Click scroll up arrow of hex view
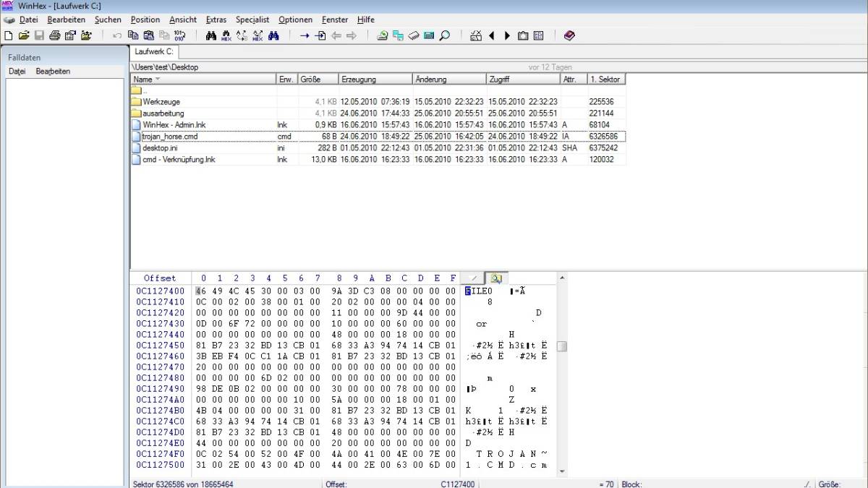868x488 pixels. [562, 278]
